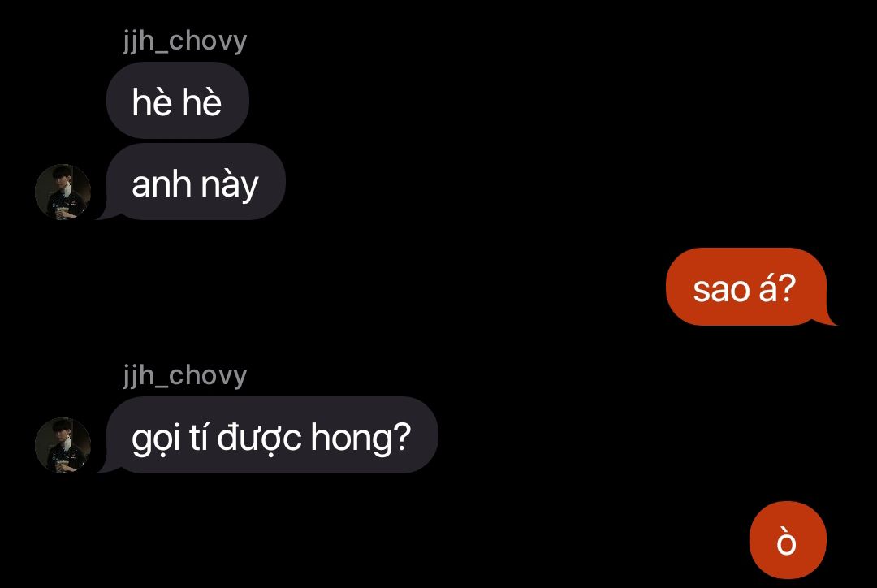Viewport: 877px width, 588px height.
Task: Select the 'hè hè' message bubble
Action: click(x=177, y=101)
